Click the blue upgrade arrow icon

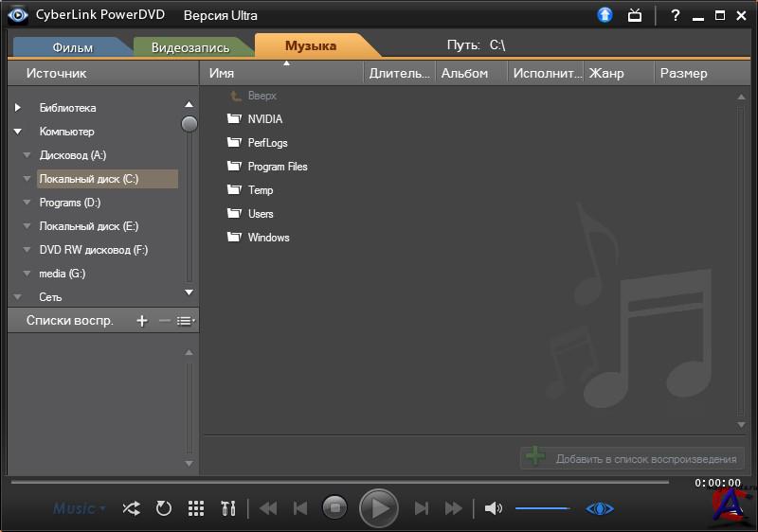click(x=605, y=15)
